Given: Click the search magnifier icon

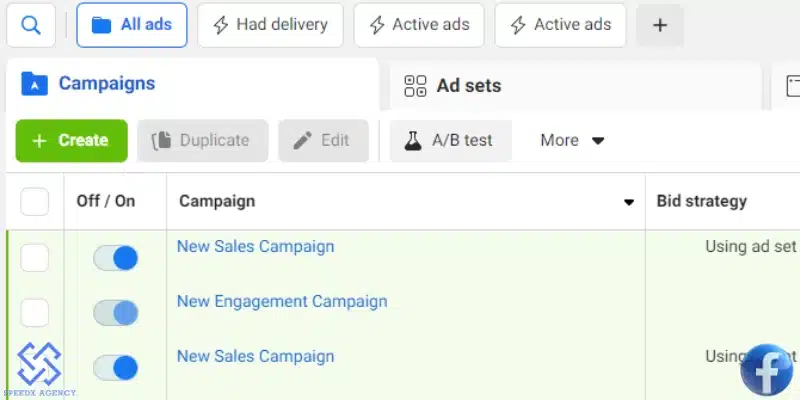Looking at the screenshot, I should pyautogui.click(x=31, y=25).
